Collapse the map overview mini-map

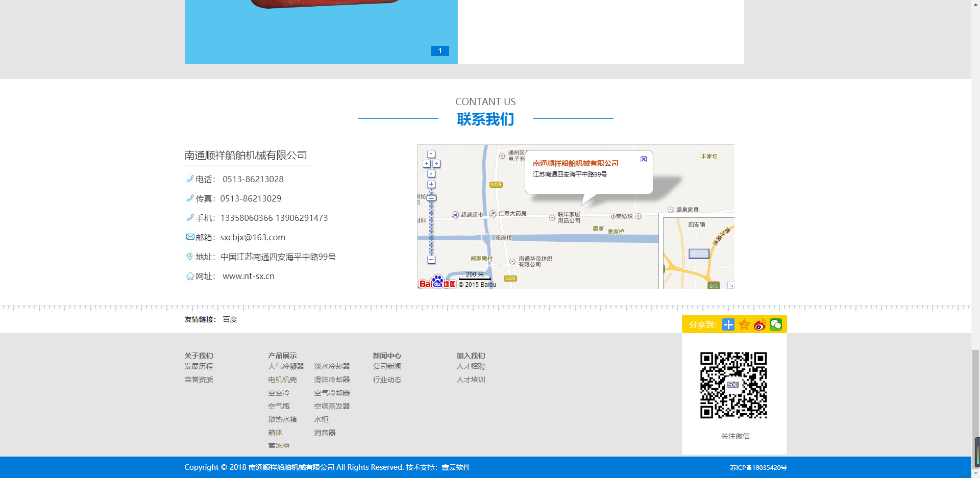730,285
